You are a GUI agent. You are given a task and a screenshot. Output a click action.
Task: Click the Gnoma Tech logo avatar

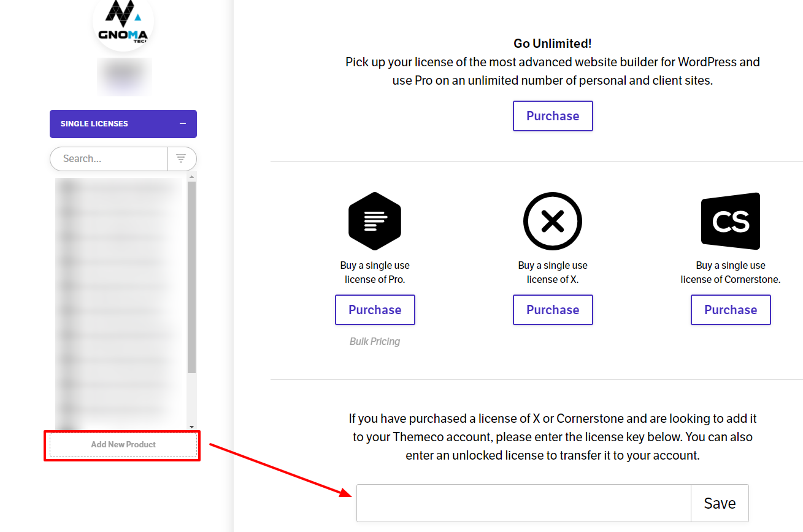pyautogui.click(x=123, y=22)
